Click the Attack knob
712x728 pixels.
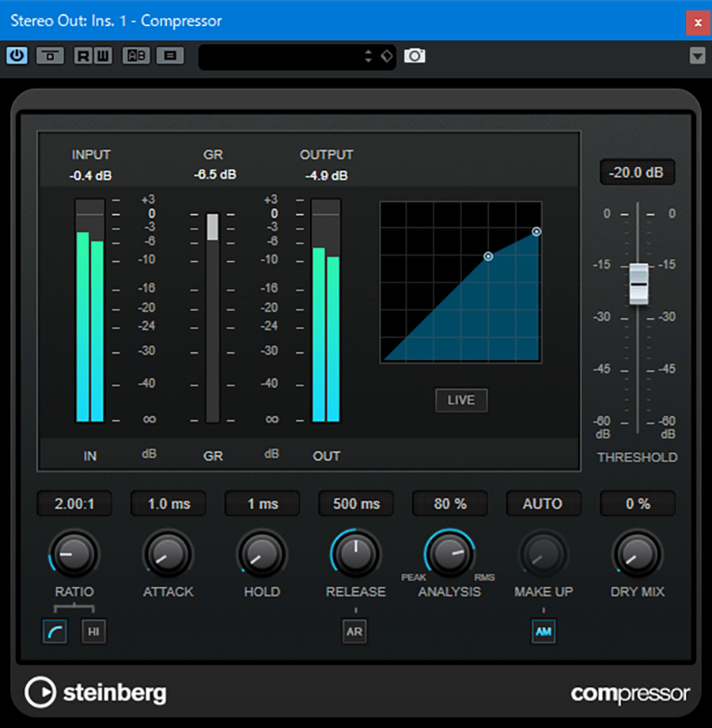click(168, 554)
